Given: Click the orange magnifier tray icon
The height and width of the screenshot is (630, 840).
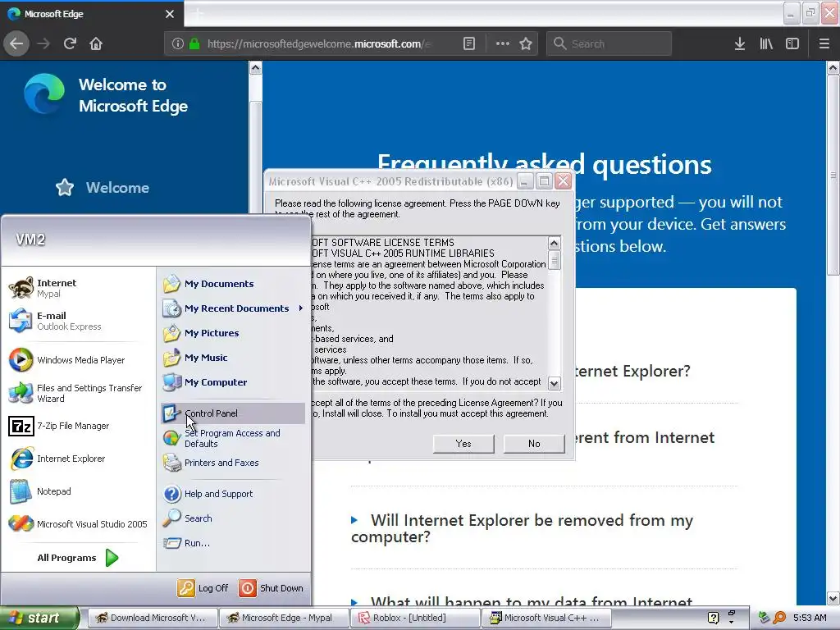Looking at the screenshot, I should point(779,618).
